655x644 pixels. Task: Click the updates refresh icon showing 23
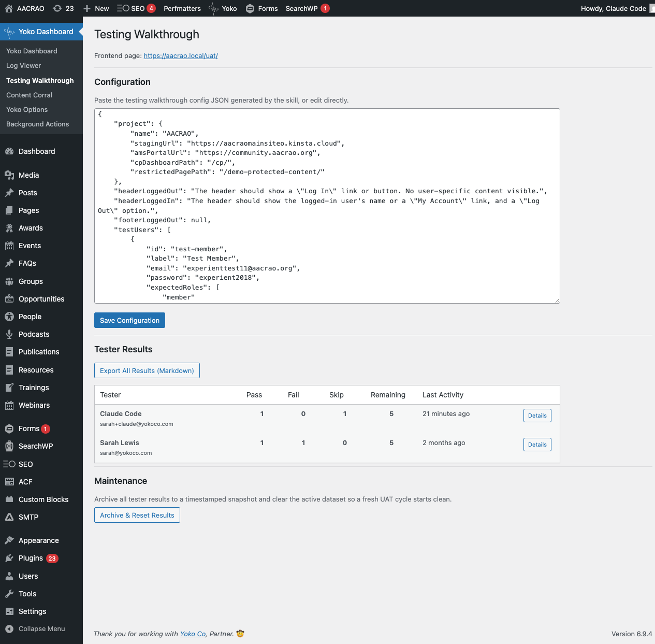click(x=57, y=8)
